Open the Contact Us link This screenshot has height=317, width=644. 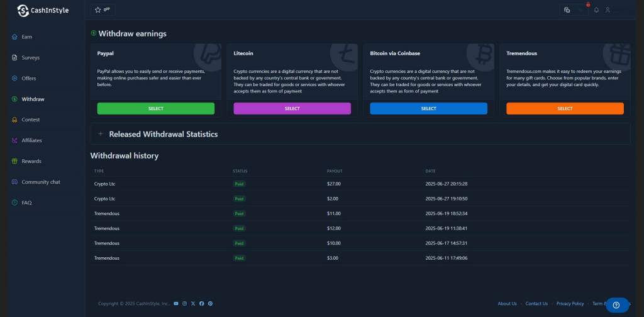tap(536, 303)
